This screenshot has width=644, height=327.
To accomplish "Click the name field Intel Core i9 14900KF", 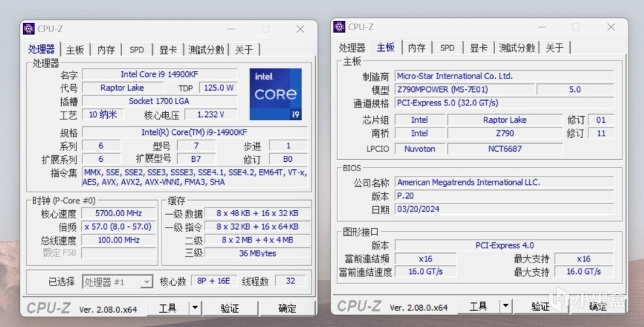I will pyautogui.click(x=160, y=75).
